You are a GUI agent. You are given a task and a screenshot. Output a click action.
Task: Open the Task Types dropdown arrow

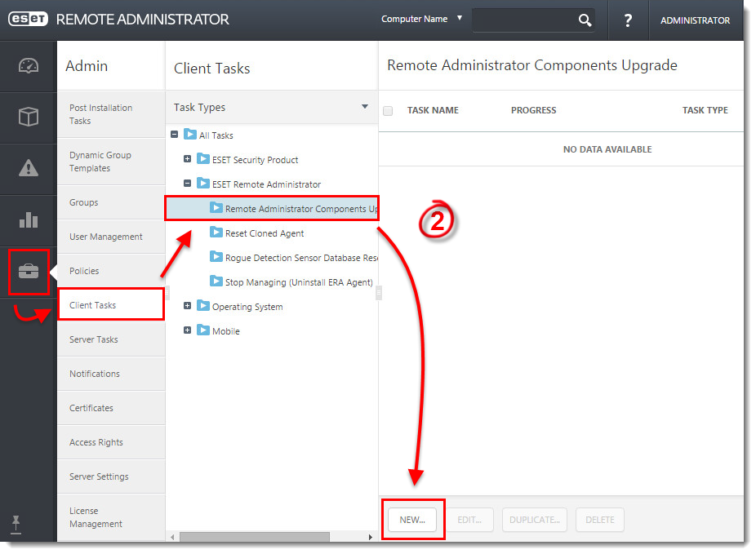(x=365, y=106)
